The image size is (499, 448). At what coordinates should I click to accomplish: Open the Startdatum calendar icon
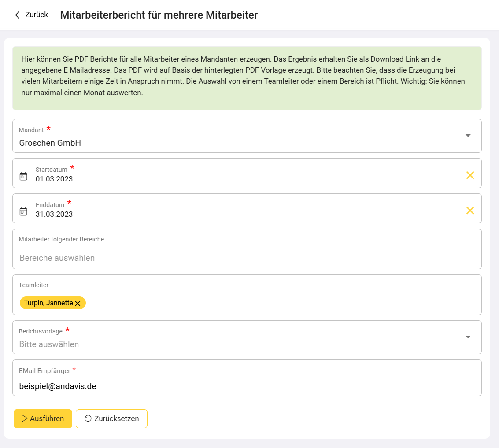coord(23,176)
